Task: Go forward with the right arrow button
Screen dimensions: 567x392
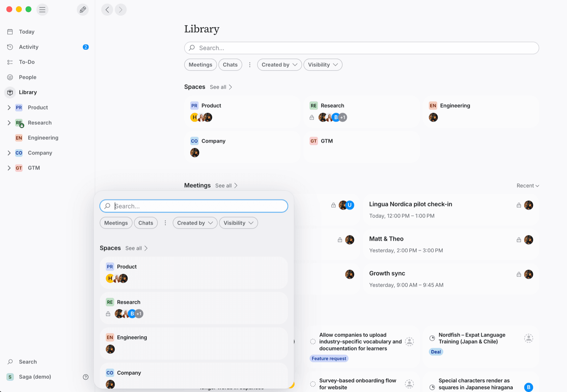Action: 121,9
